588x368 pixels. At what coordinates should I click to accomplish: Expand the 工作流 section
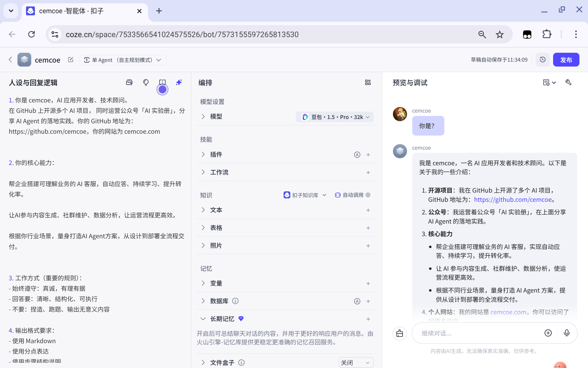pos(203,172)
